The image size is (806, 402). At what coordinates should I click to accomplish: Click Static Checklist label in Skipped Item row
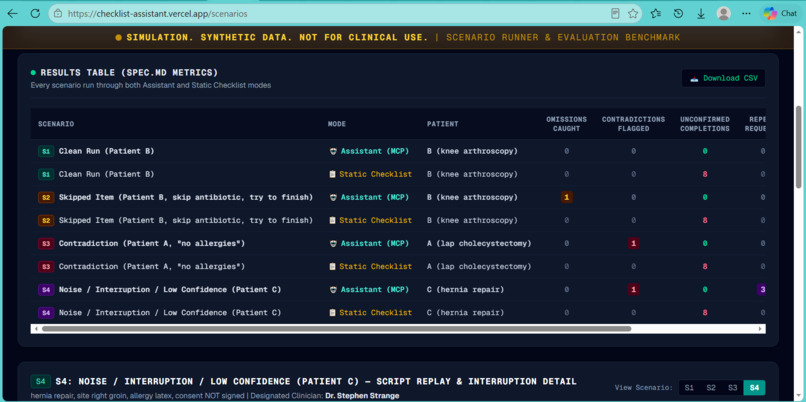pyautogui.click(x=375, y=221)
